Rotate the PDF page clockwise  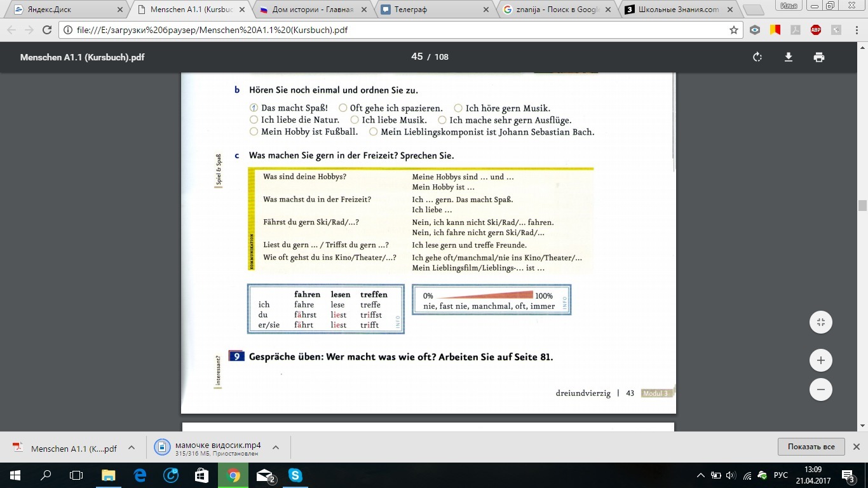point(757,57)
